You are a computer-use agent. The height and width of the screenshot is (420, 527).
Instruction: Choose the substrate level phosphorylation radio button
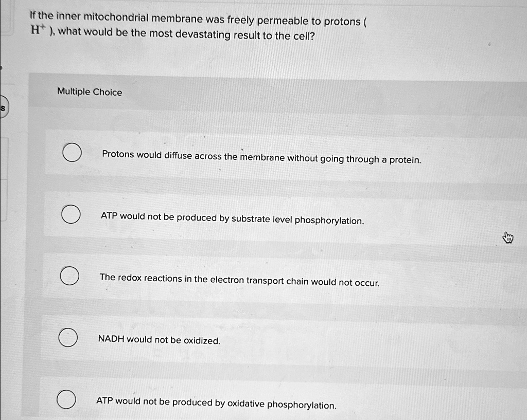(x=71, y=215)
